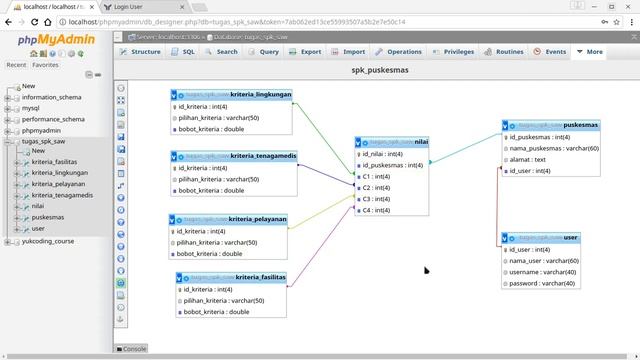The height and width of the screenshot is (360, 640).
Task: Click the Save page floppy icon
Action: tap(121, 137)
